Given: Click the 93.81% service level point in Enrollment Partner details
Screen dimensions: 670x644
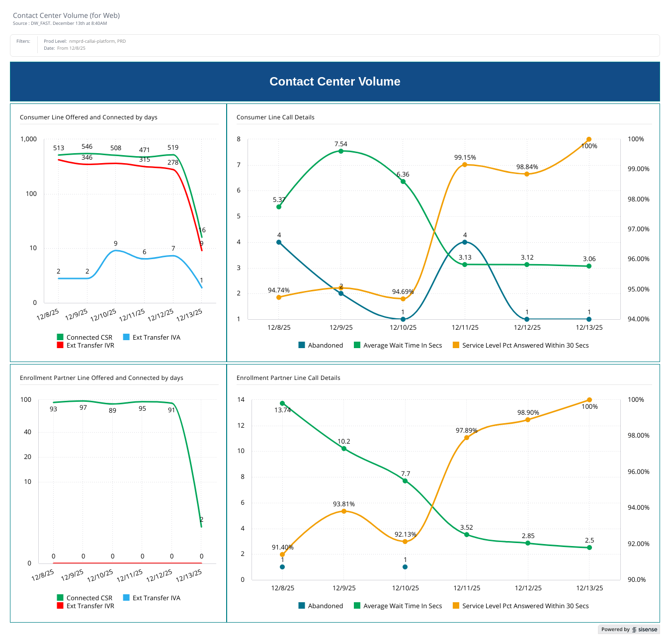Looking at the screenshot, I should point(343,511).
